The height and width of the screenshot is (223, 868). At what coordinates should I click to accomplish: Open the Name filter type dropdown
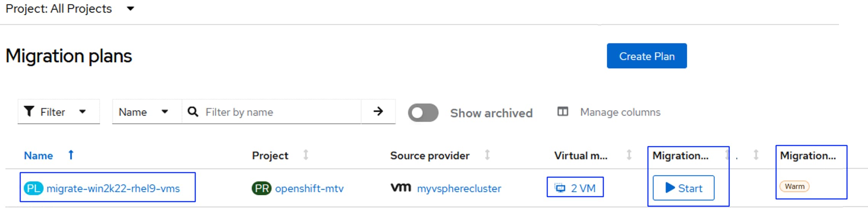165,112
